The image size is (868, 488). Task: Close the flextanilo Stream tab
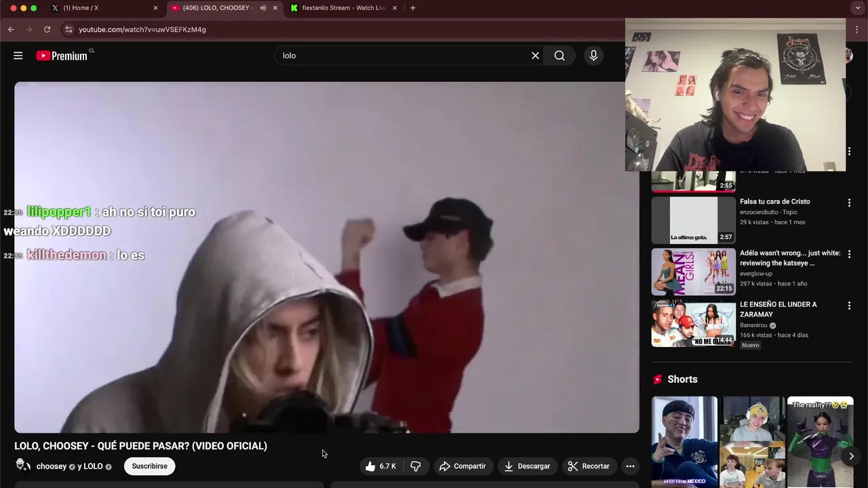point(395,8)
